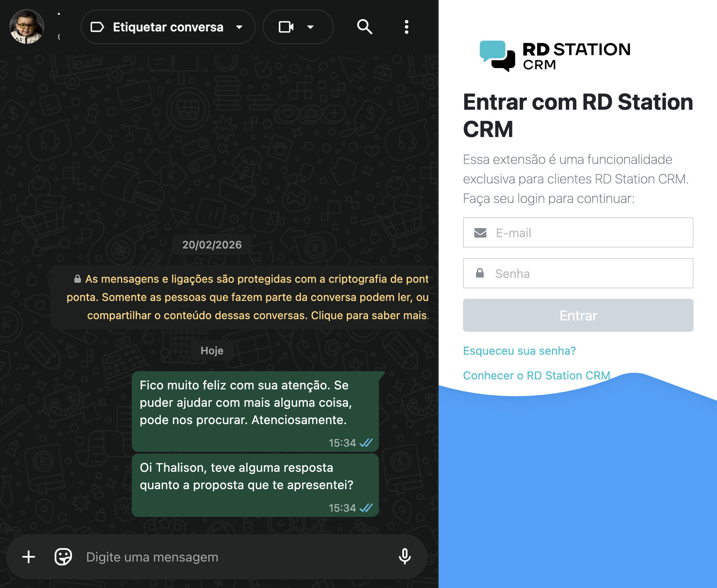Focus the E-mail input field
This screenshot has width=717, height=588.
(578, 232)
